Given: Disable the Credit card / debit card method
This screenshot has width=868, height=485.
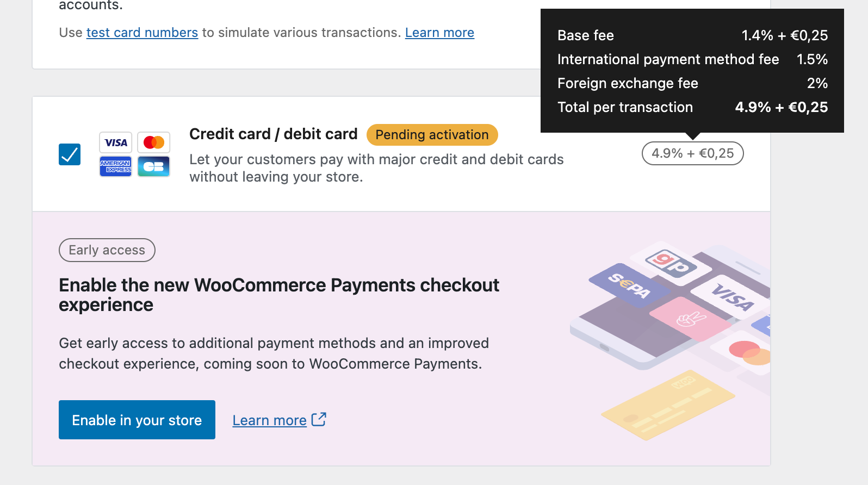Looking at the screenshot, I should 69,154.
